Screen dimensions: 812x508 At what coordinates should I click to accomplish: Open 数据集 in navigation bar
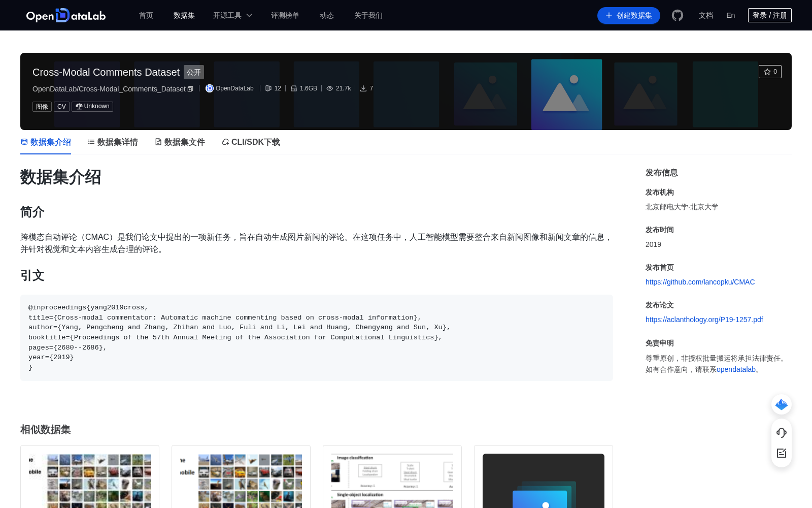184,15
